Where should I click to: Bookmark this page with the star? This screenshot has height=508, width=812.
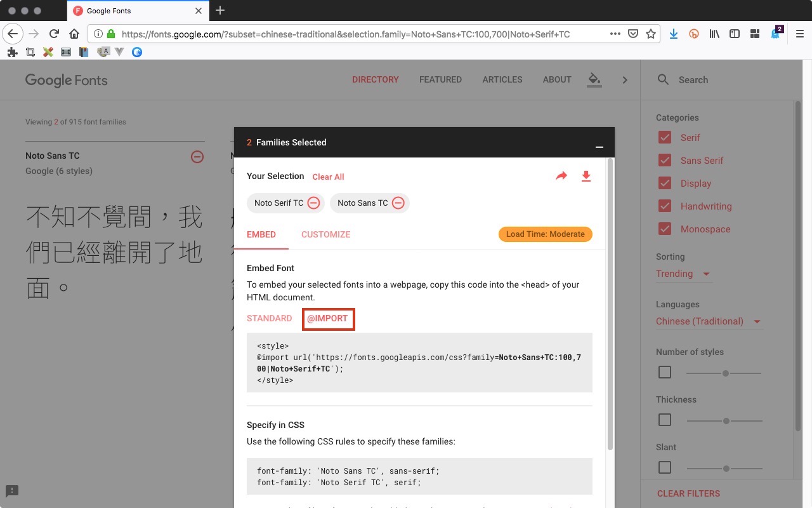point(650,34)
